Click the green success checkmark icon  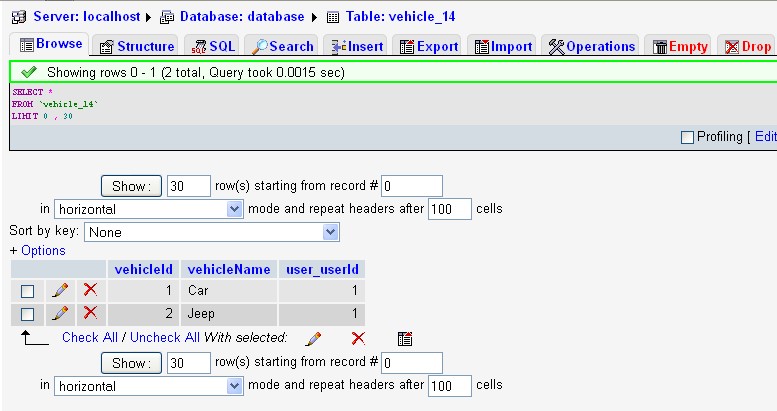click(29, 72)
